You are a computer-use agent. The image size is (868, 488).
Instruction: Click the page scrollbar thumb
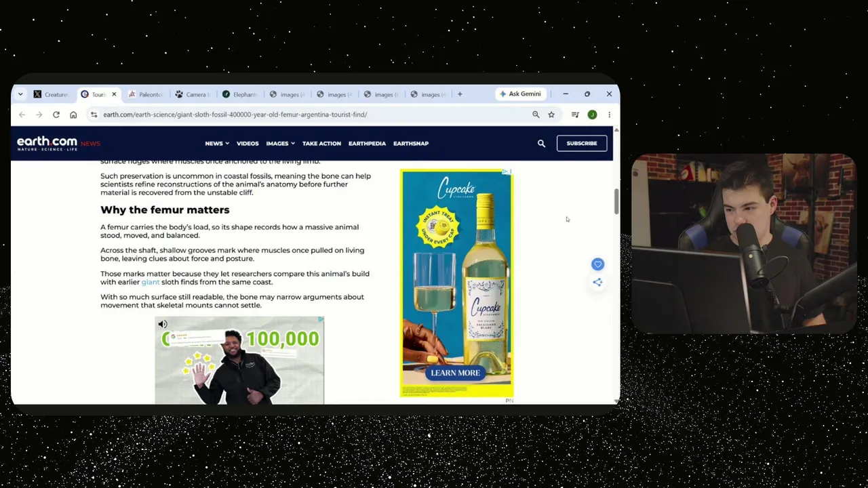point(616,201)
